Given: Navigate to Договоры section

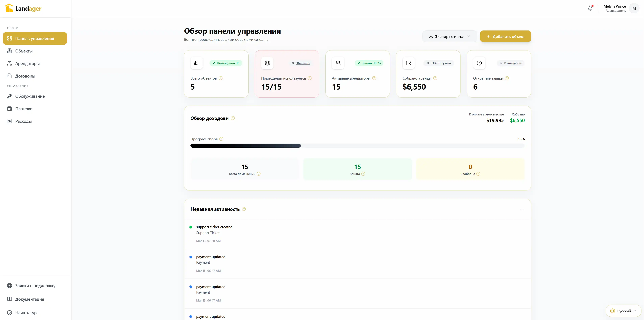Looking at the screenshot, I should pyautogui.click(x=25, y=76).
